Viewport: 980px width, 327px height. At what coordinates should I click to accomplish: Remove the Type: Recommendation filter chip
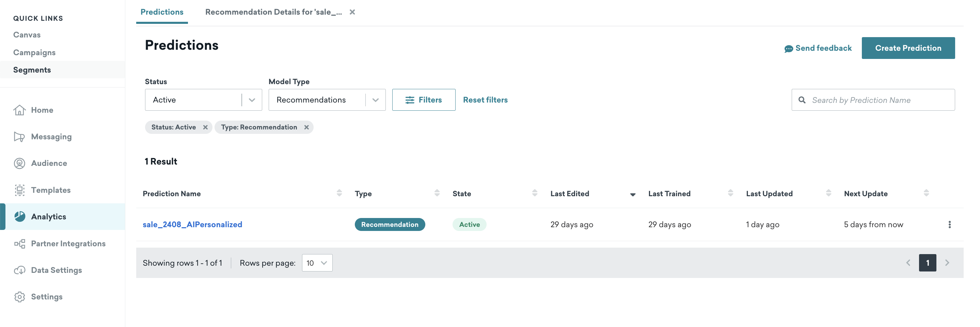306,127
